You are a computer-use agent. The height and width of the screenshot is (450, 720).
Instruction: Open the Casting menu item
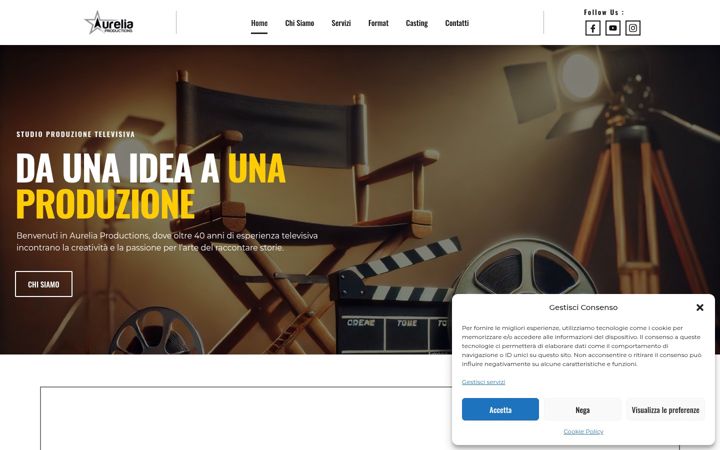point(416,23)
